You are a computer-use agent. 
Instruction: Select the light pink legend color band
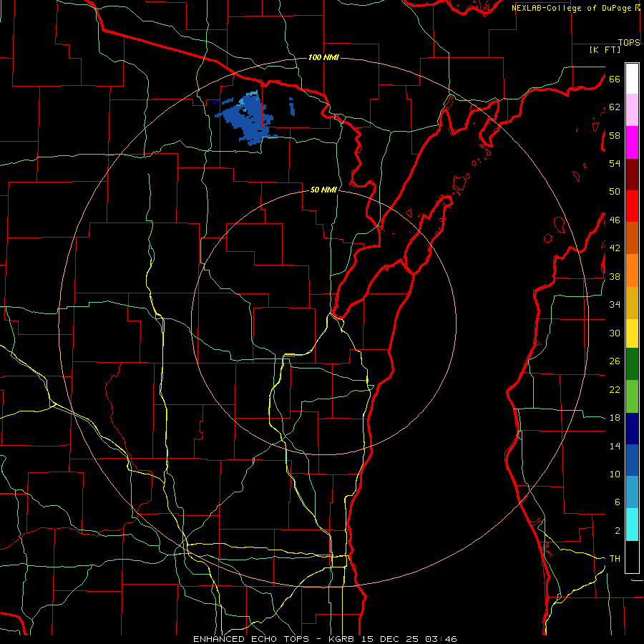tap(632, 109)
